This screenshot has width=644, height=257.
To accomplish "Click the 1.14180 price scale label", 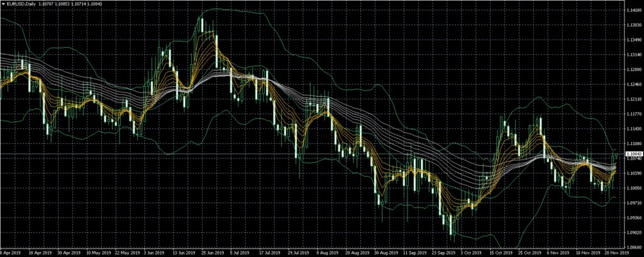I will [635, 11].
